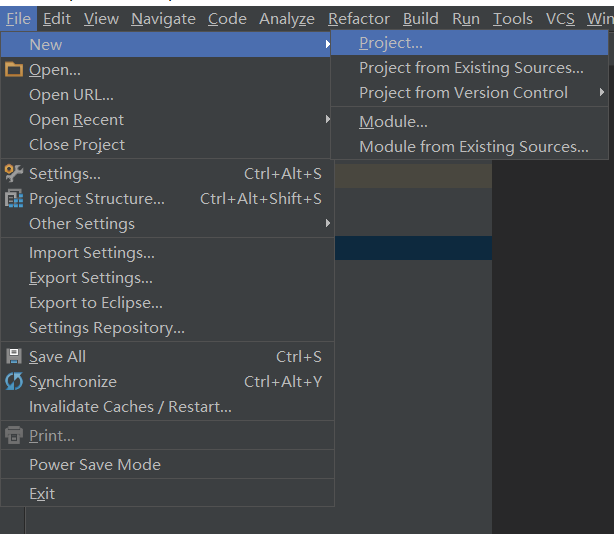Select New in the File menu

pos(166,44)
